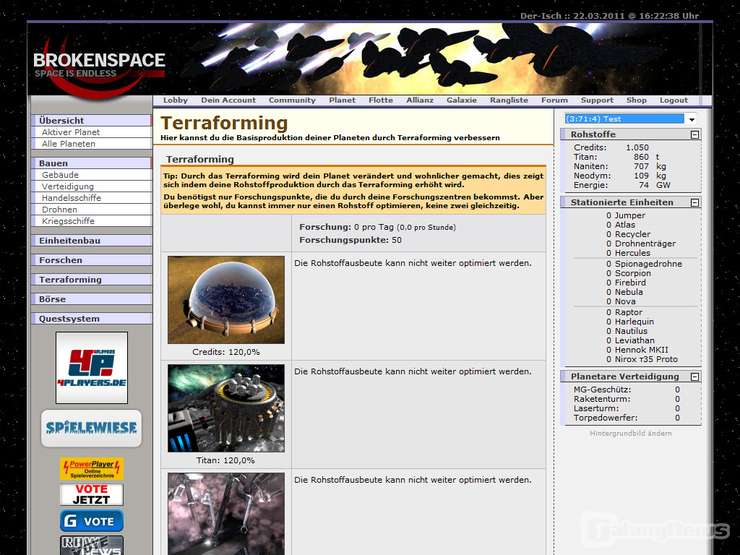Click the MG-Geschütz defense row

(x=627, y=390)
